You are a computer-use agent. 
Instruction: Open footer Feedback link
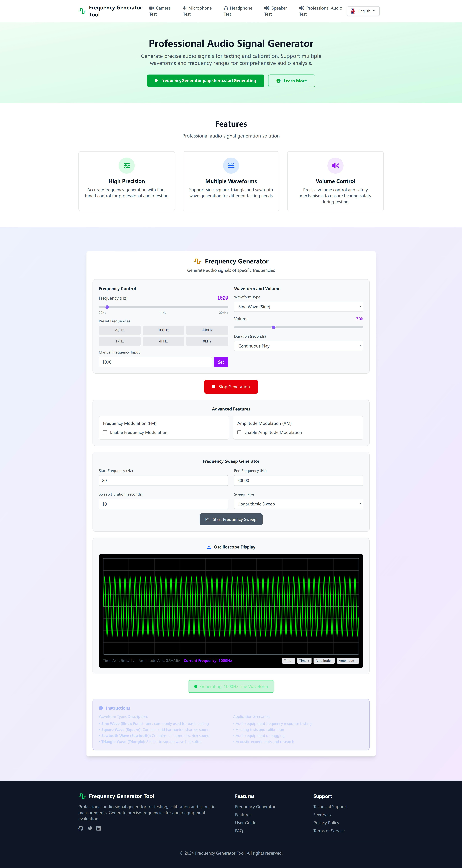[322, 815]
